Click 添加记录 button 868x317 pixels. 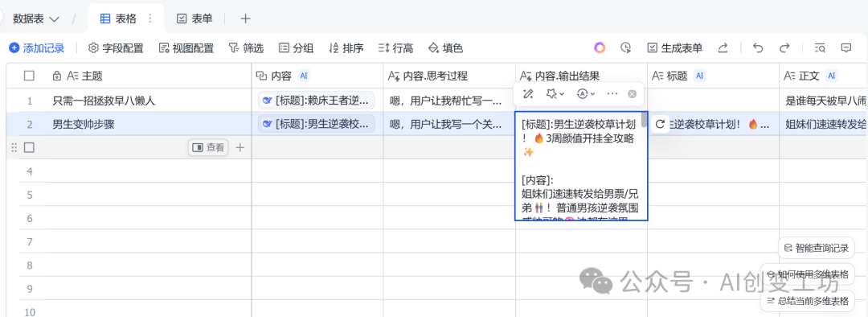tap(36, 48)
